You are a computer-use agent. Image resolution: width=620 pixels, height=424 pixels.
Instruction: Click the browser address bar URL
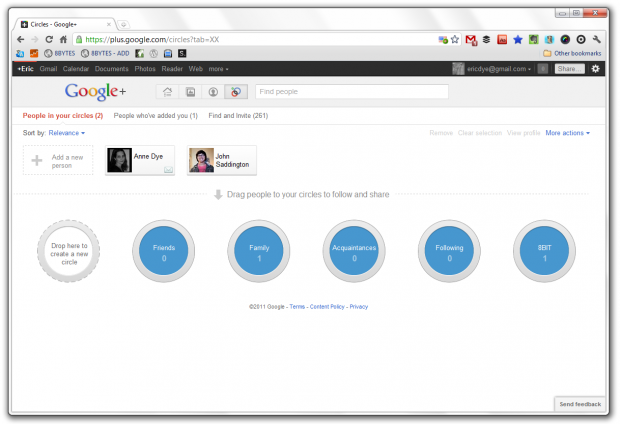coord(152,39)
